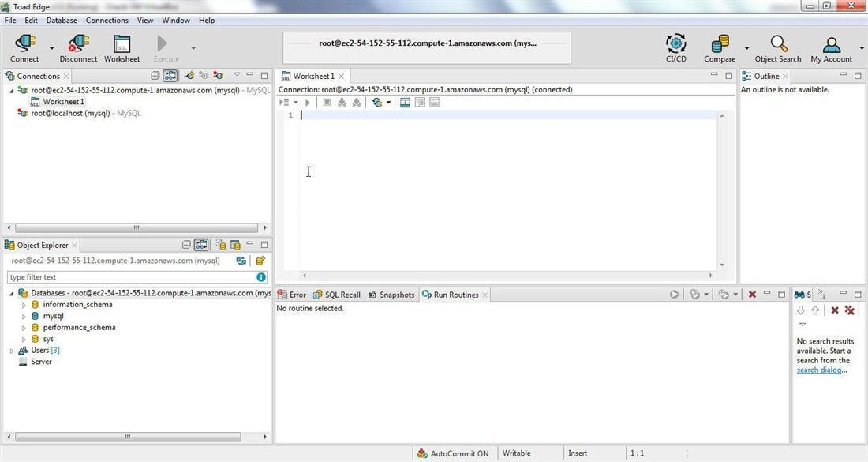Open the worksheet connection dropdown arrow
This screenshot has height=462, width=868.
(388, 102)
